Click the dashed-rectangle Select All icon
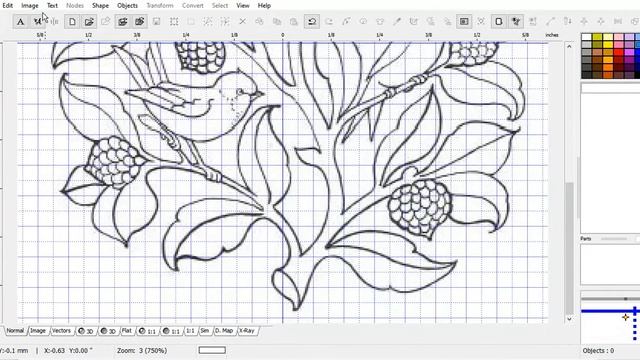Viewport: 640px width, 360px height. [174, 22]
